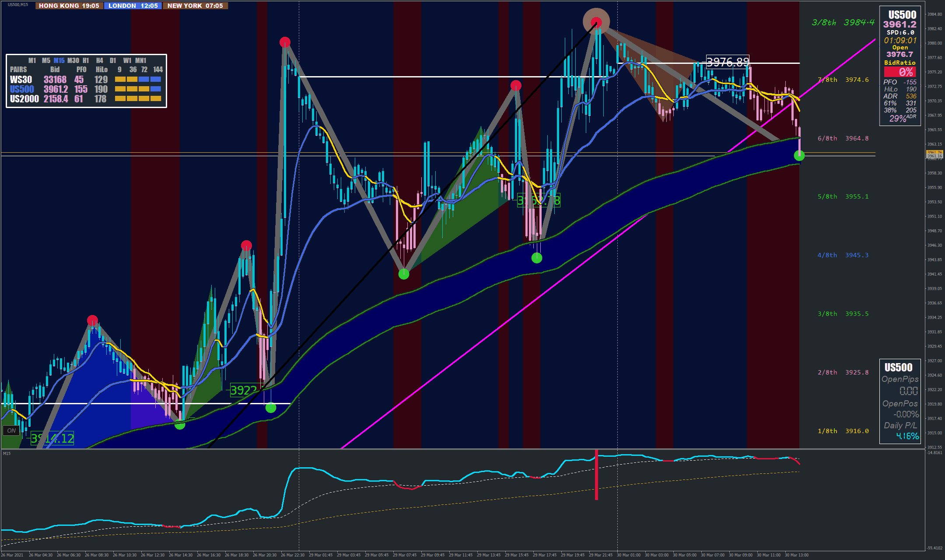Image resolution: width=945 pixels, height=560 pixels.
Task: Open the WS30 pair chart
Action: pos(21,80)
